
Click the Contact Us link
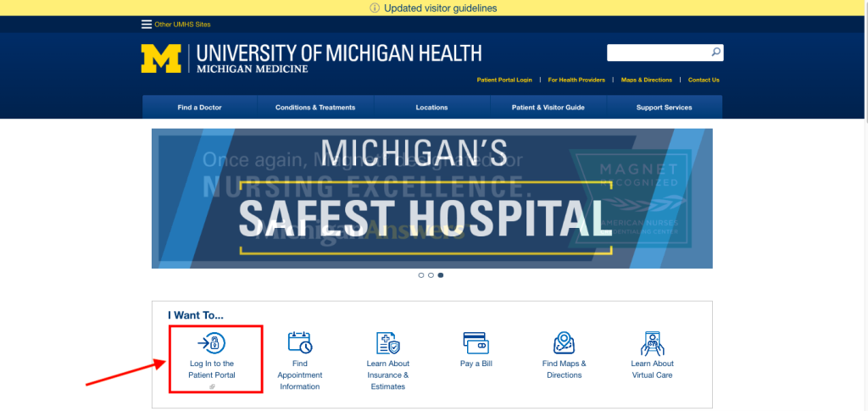point(704,81)
